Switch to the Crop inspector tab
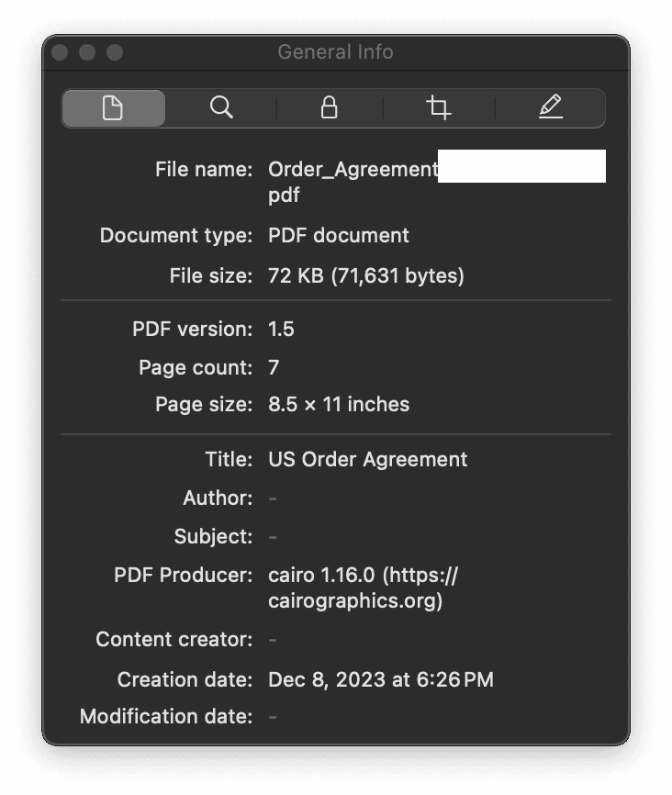672x795 pixels. point(439,107)
